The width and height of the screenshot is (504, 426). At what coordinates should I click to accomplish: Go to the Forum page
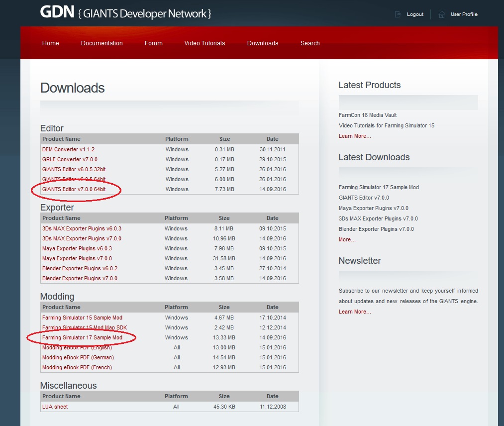point(154,43)
